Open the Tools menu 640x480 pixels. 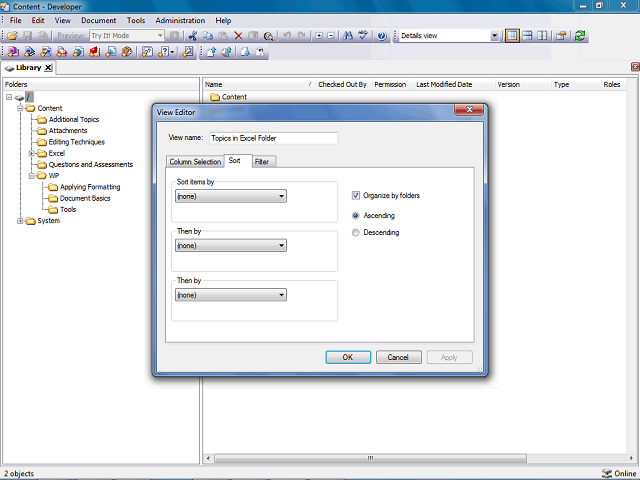pyautogui.click(x=136, y=20)
